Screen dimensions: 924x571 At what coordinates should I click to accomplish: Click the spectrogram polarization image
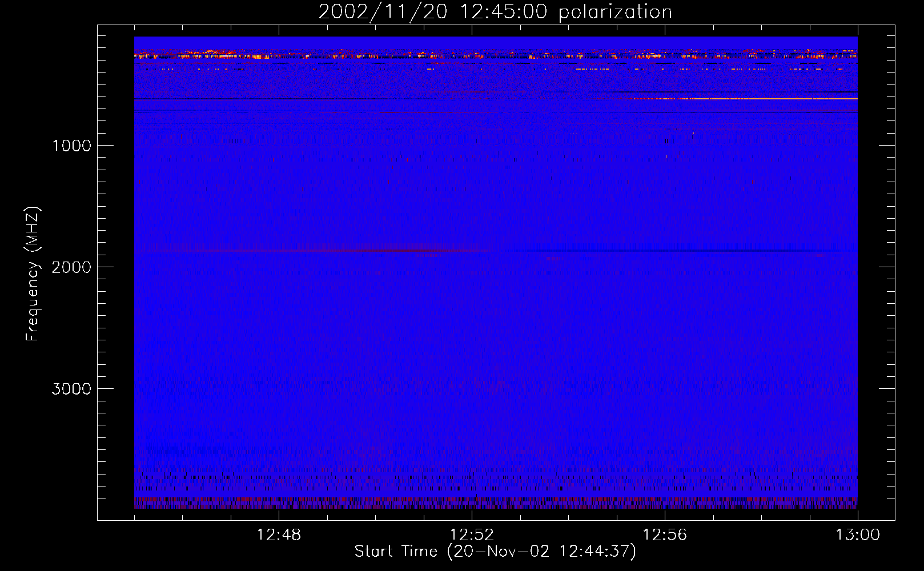coord(496,272)
